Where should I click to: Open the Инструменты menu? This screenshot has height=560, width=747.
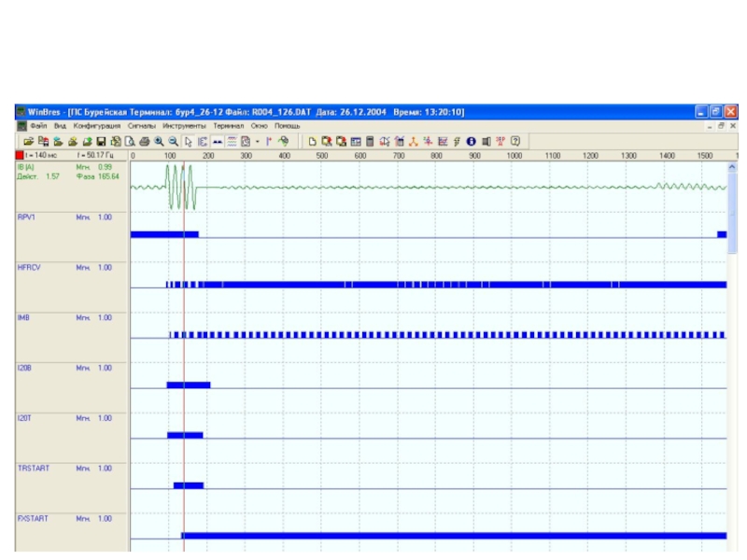[184, 125]
